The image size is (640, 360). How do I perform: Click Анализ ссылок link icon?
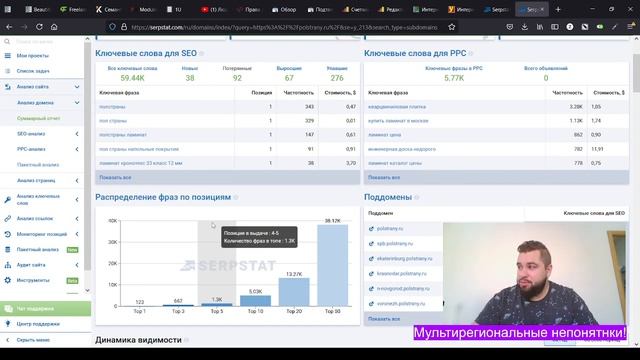(8, 218)
